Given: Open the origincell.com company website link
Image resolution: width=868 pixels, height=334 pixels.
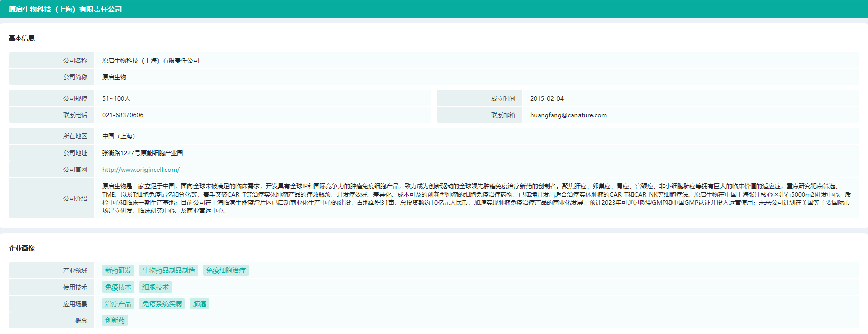Looking at the screenshot, I should tap(140, 170).
